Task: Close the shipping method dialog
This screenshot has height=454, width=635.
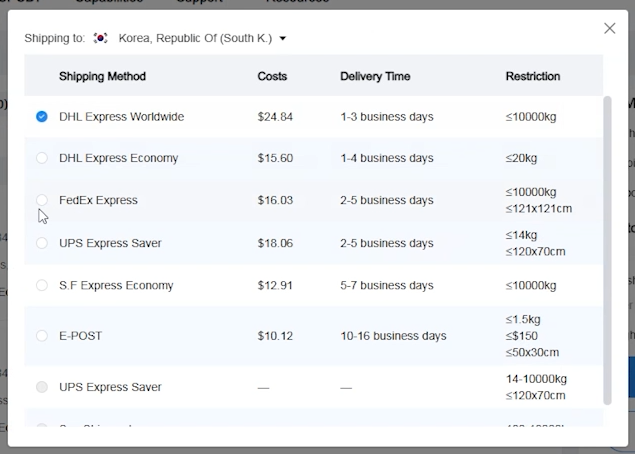Action: 609,28
